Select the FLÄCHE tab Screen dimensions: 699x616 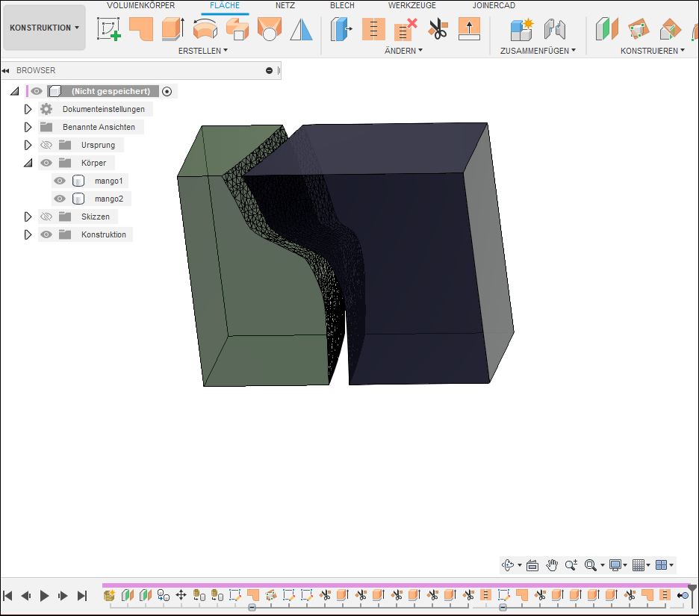coord(225,5)
